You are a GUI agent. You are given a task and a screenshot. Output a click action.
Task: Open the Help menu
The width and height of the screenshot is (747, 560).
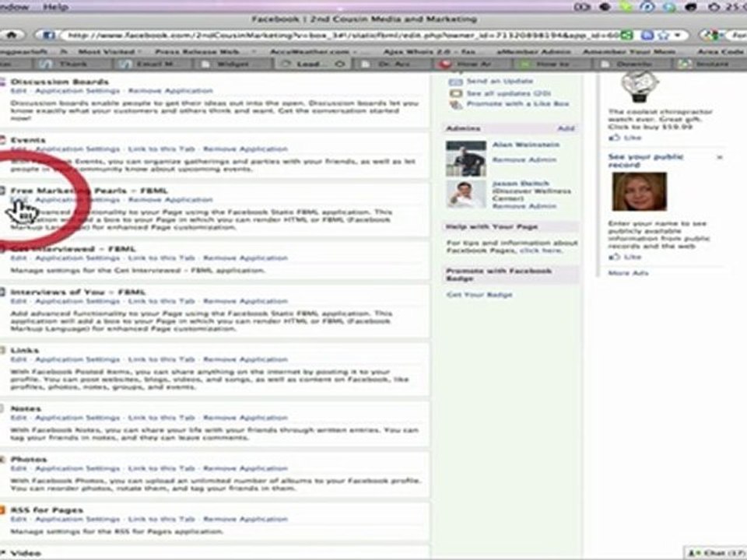56,7
